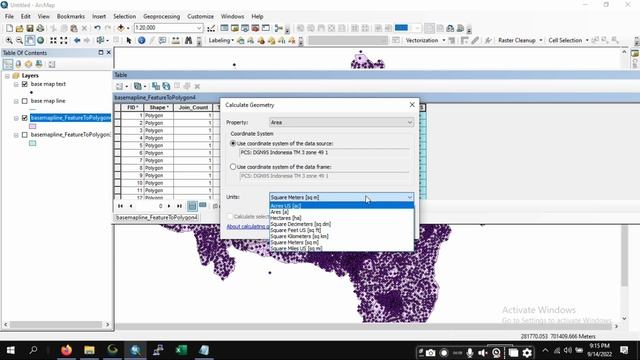Open the map scale 1:20,000 dropdown
Viewport: 640px width, 360px height.
(199, 28)
